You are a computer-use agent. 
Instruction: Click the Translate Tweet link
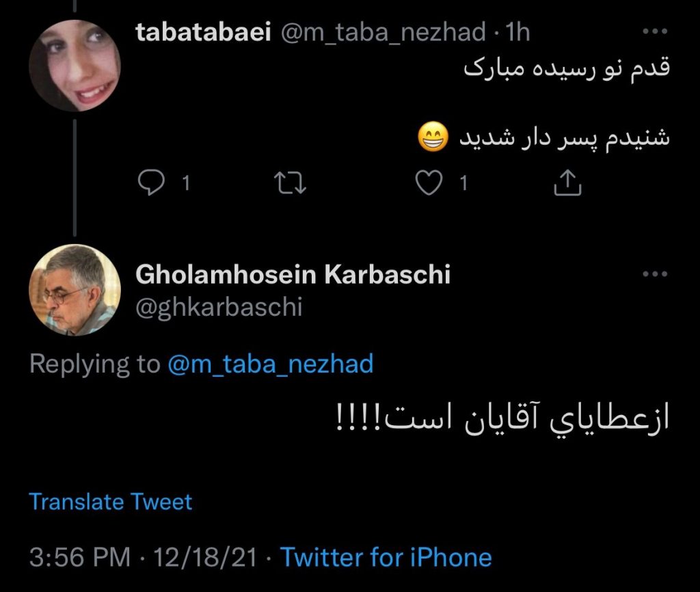pos(111,502)
